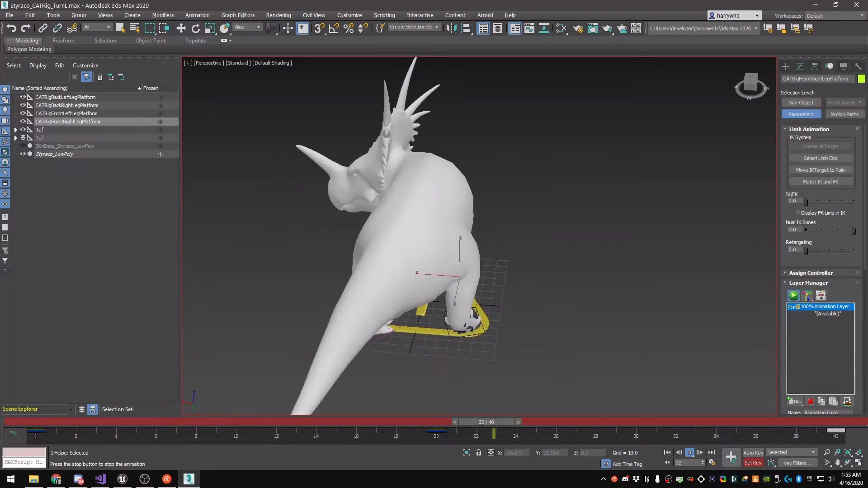This screenshot has height=488, width=868.
Task: Click the green object color swatch
Action: 861,78
